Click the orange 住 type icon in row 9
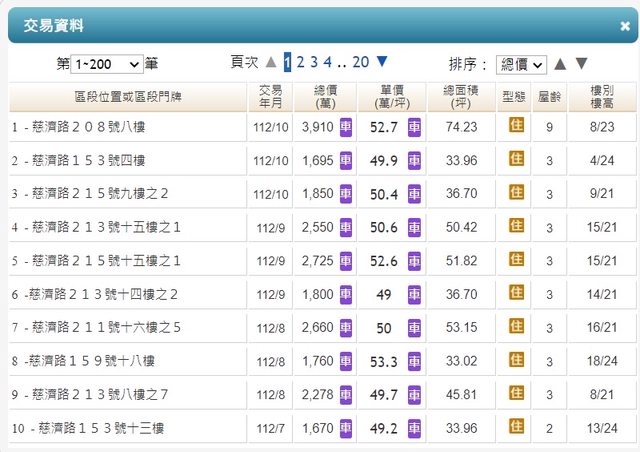Image resolution: width=640 pixels, height=452 pixels. [516, 392]
